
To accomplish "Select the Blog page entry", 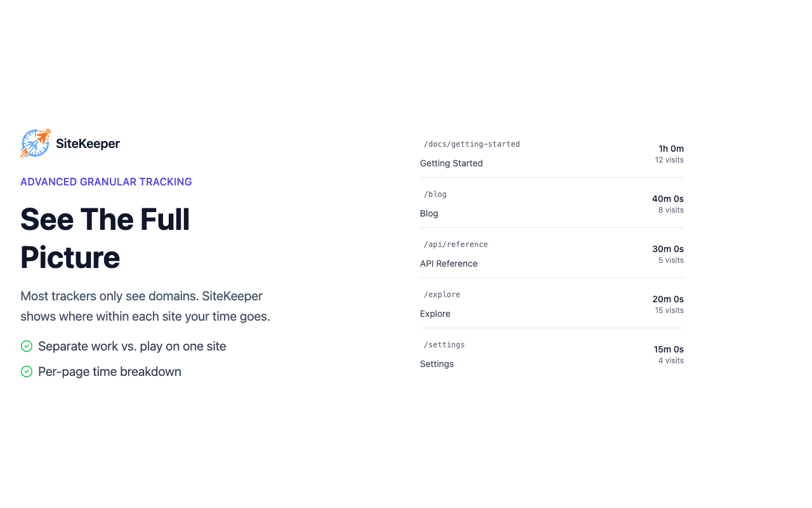I will click(x=429, y=213).
